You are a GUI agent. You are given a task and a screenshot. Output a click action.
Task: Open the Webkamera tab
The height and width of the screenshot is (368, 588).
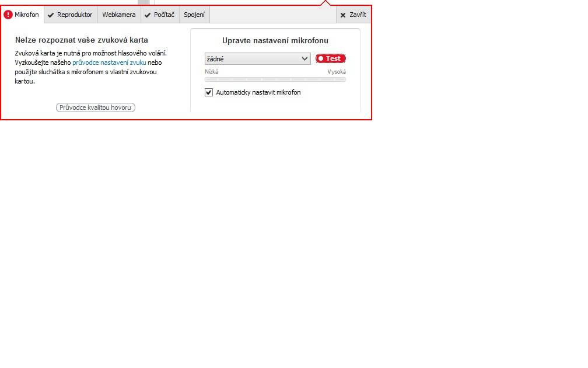click(x=119, y=15)
